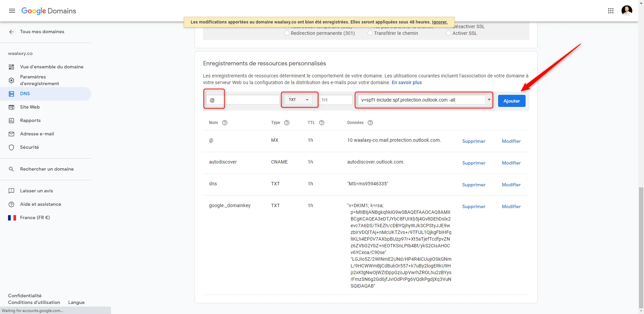
Task: Select Transférer le chemin option
Action: (x=370, y=33)
